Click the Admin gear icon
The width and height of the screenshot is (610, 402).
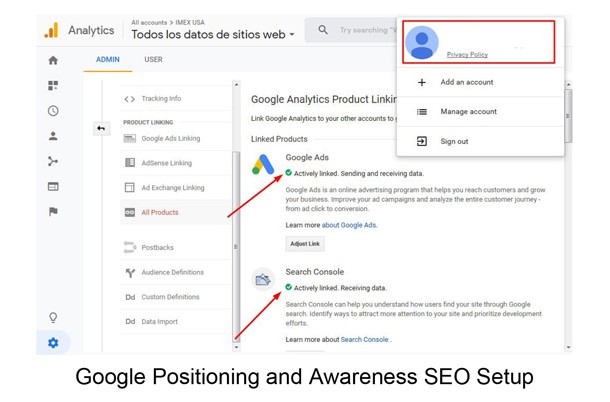click(x=53, y=343)
